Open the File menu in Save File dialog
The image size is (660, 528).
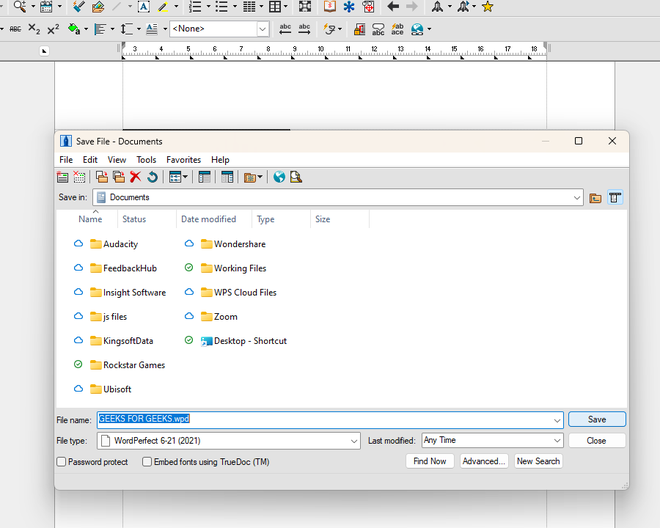coord(66,160)
